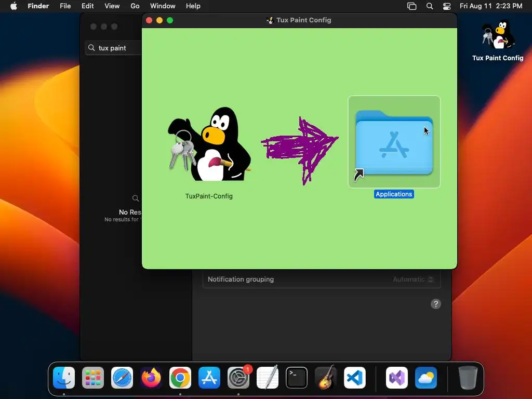Click the date and time in menu bar
532x399 pixels.
(491, 6)
